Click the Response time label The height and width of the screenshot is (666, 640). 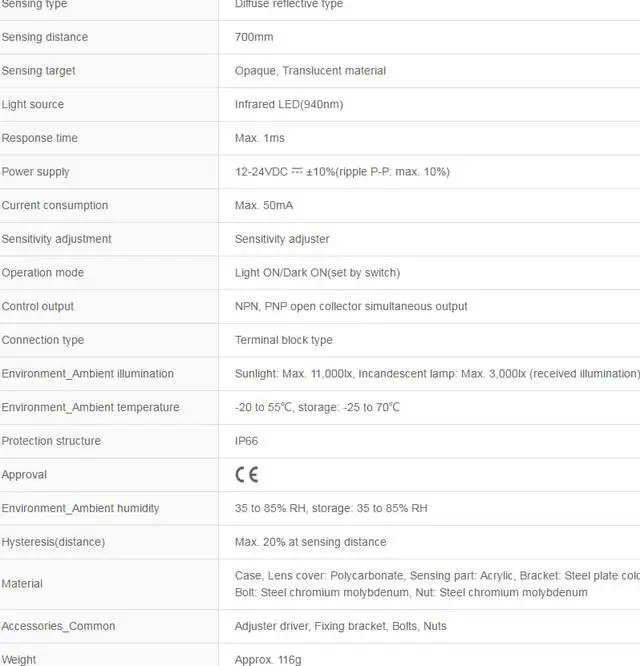click(40, 138)
